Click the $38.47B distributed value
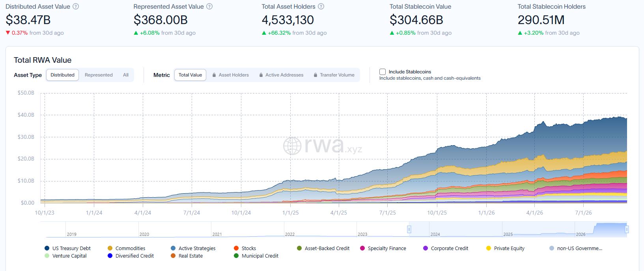 tap(28, 20)
